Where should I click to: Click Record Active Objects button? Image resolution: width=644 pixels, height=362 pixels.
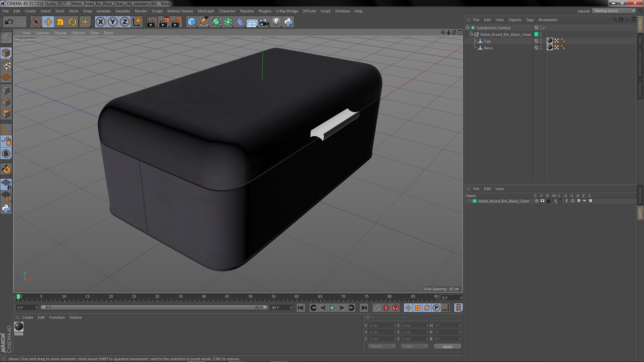coord(376,308)
